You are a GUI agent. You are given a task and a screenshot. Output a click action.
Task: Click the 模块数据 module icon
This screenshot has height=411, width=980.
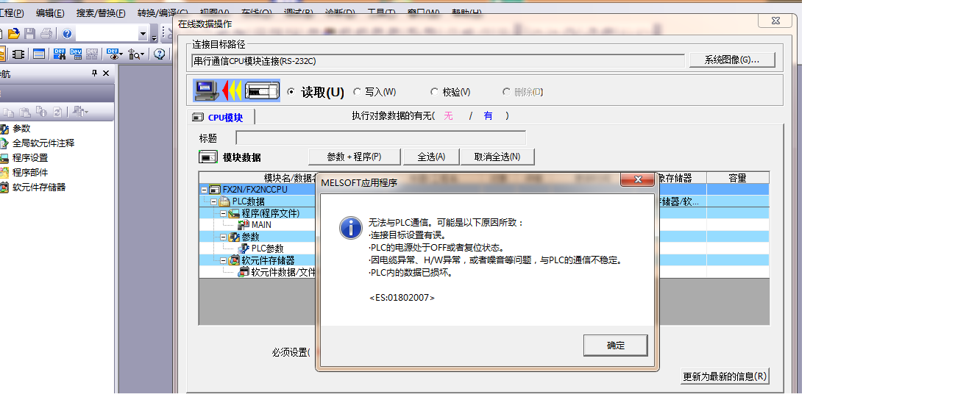click(x=208, y=157)
